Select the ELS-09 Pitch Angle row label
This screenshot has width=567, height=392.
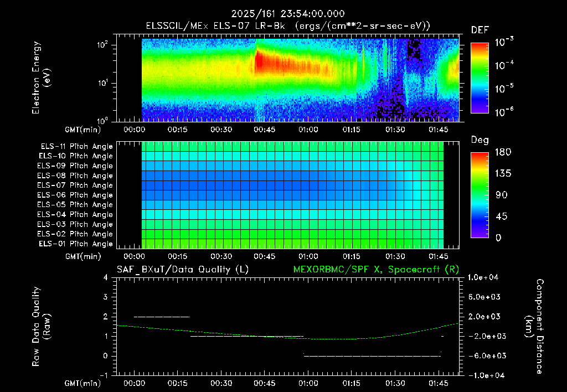coord(75,166)
